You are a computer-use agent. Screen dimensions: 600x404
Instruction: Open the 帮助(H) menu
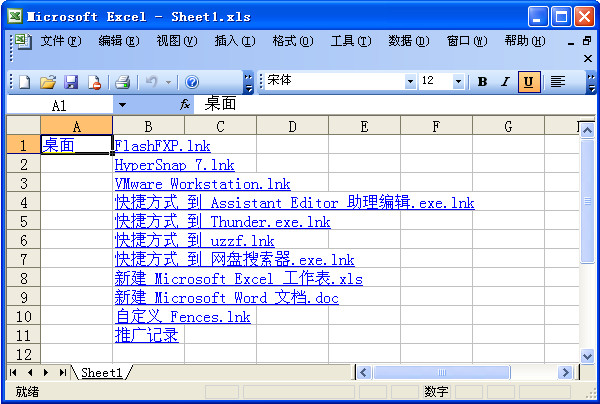tap(525, 41)
